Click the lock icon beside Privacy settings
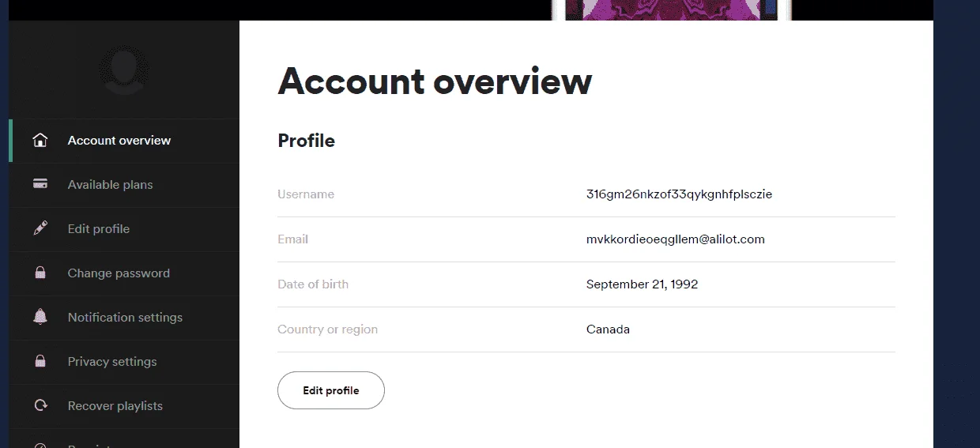Viewport: 980px width, 448px height. coord(40,361)
